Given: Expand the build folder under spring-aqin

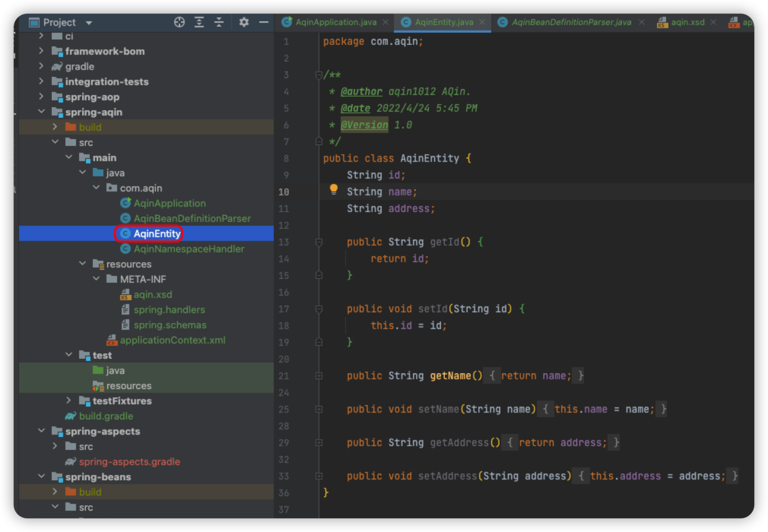Looking at the screenshot, I should (55, 127).
